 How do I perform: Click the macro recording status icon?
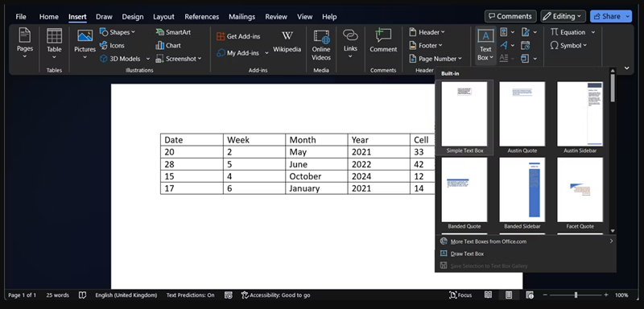pos(229,295)
